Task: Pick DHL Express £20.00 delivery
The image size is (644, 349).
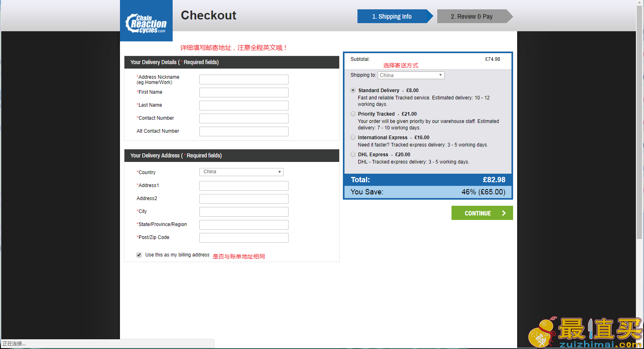Action: tap(353, 154)
